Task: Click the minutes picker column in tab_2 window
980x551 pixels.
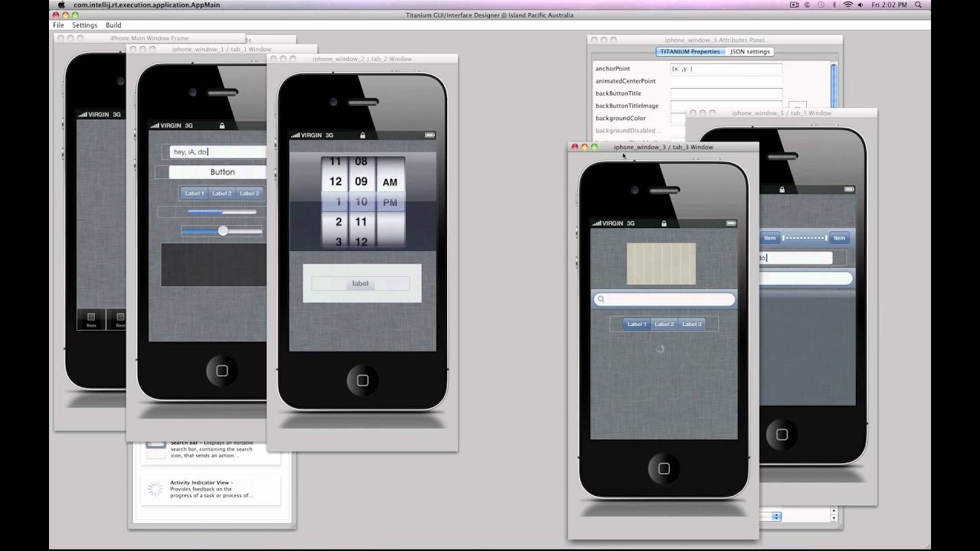Action: (361, 202)
